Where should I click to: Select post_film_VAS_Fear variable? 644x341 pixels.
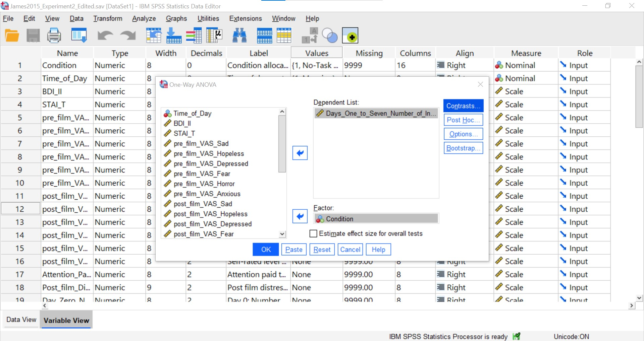click(x=203, y=234)
